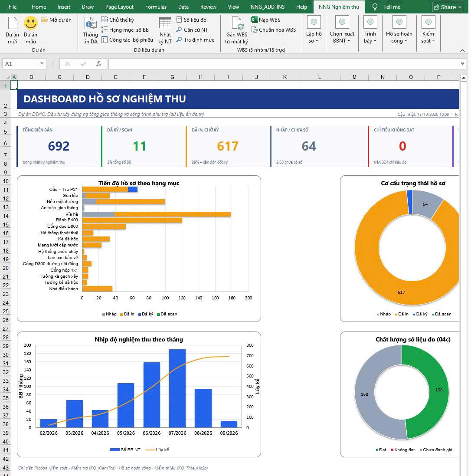
Task: Click the Share button
Action: 447,7
